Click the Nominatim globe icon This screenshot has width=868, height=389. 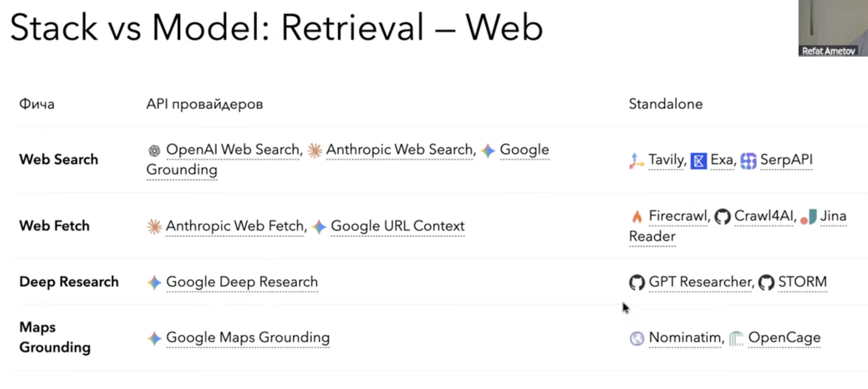tap(637, 338)
